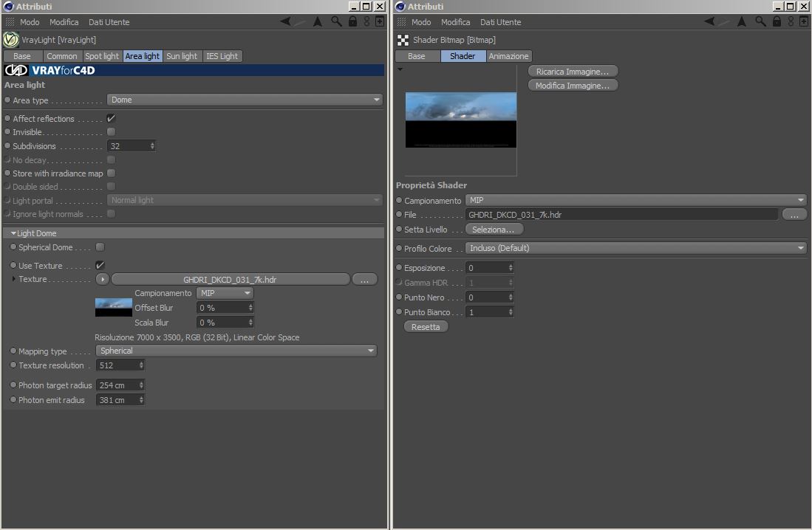
Task: Click the Subdivisions stepper arrows
Action: coord(152,146)
